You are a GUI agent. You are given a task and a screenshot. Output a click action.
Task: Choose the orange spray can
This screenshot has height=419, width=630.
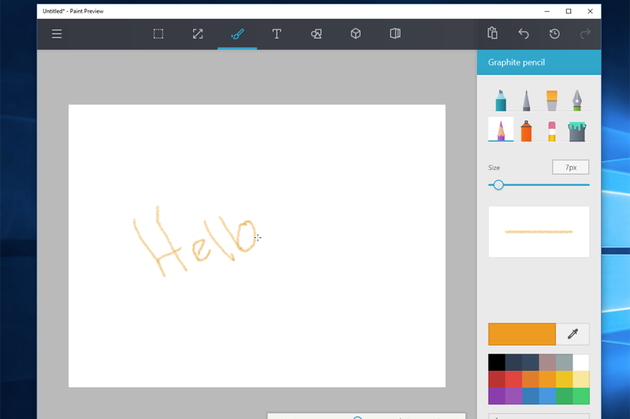tap(526, 131)
